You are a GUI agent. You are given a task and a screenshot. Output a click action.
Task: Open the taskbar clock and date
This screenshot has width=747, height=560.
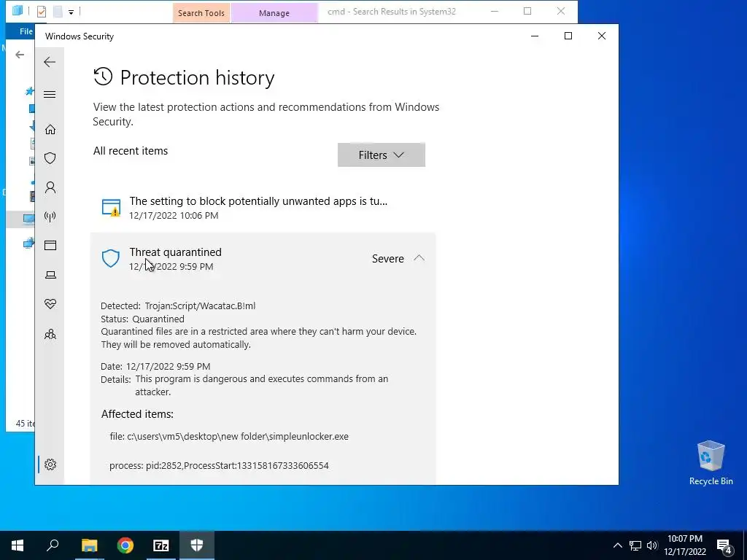click(x=685, y=545)
